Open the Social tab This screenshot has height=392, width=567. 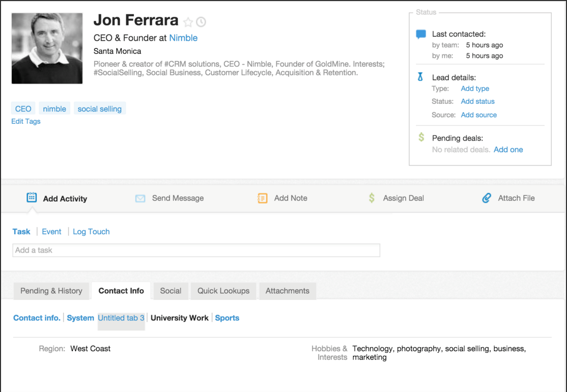171,291
